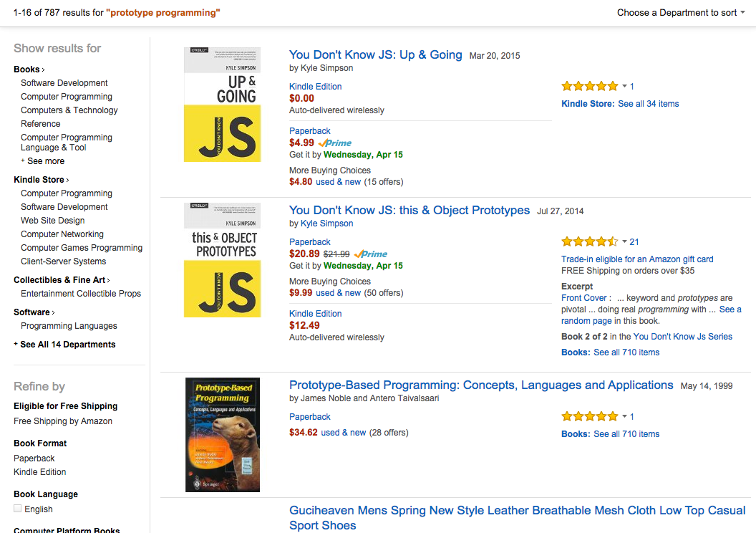The image size is (756, 533).
Task: Click the five-star rating of Up & Going
Action: coord(590,87)
